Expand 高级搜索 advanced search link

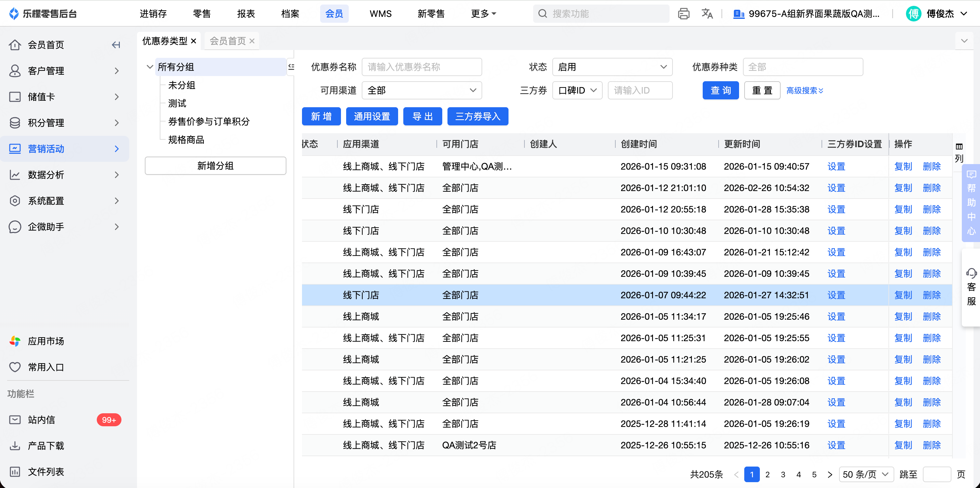(804, 91)
